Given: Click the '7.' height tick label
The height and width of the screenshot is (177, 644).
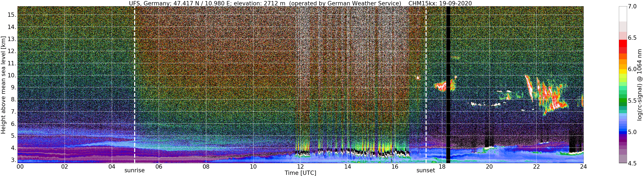Looking at the screenshot, I should (x=13, y=112).
